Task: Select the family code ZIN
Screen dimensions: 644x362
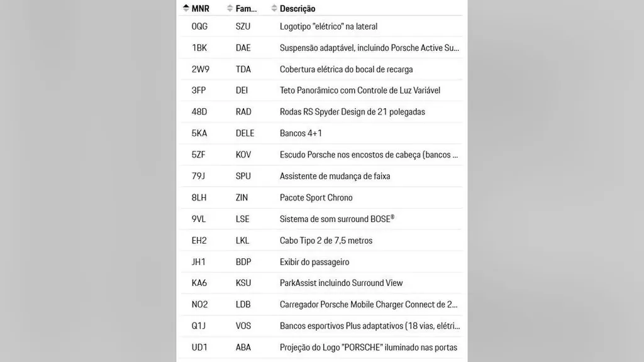Action: (243, 197)
